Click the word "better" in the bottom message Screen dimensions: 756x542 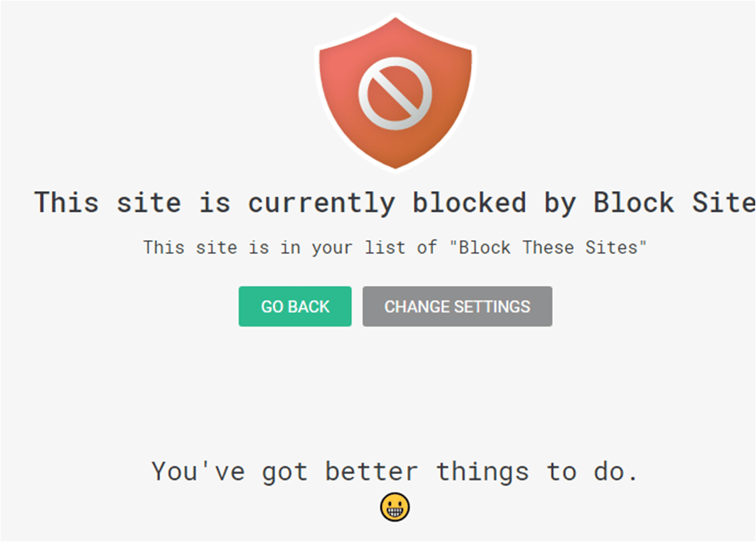pyautogui.click(x=372, y=471)
